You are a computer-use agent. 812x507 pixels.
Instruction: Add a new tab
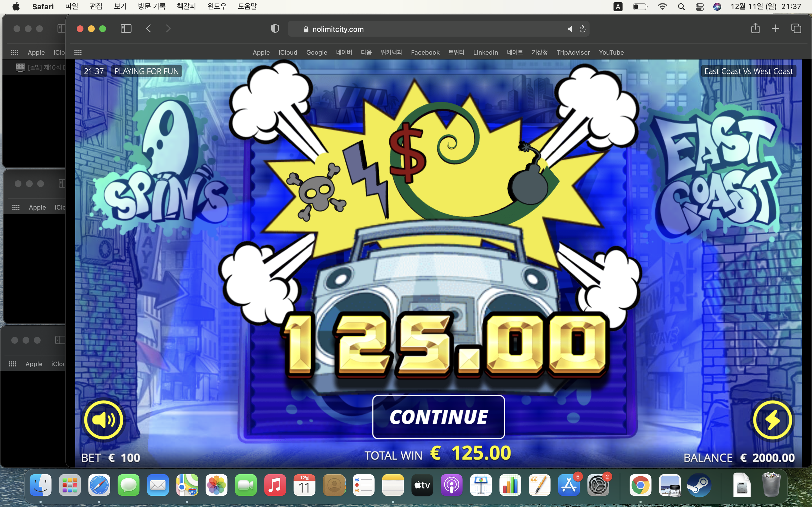point(775,29)
